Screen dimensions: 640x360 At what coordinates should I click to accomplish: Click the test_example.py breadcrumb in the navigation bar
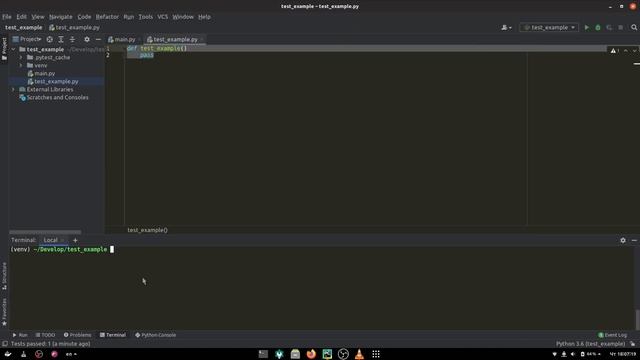click(x=74, y=27)
